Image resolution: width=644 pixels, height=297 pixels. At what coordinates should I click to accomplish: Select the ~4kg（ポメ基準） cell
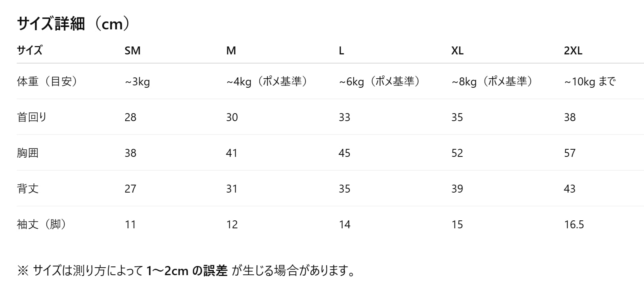pos(267,82)
